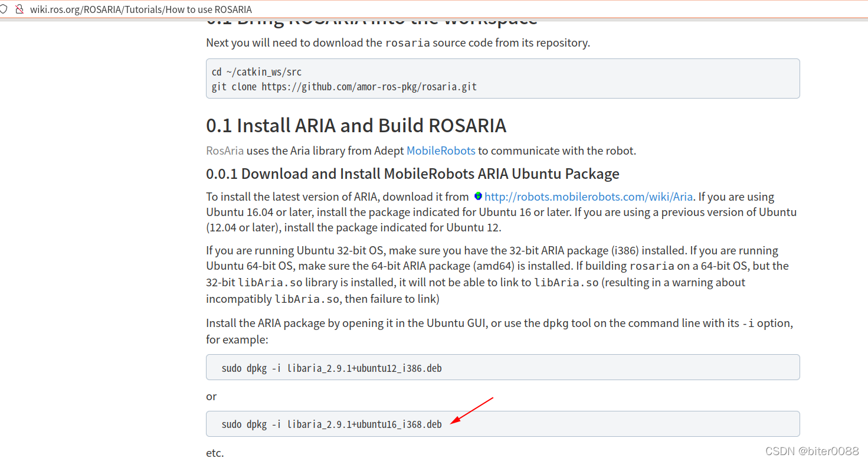The height and width of the screenshot is (461, 868).
Task: Click the globe icon before Aria URL
Action: coord(478,196)
